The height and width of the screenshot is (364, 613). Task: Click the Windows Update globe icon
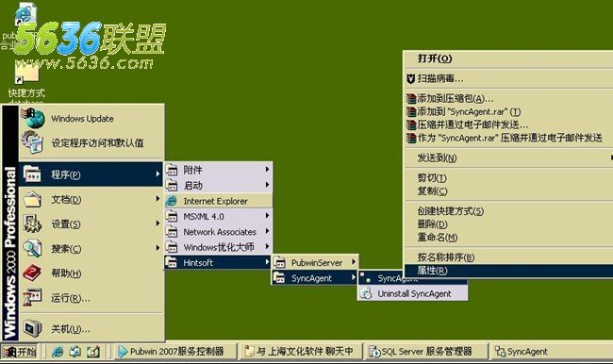coord(33,119)
